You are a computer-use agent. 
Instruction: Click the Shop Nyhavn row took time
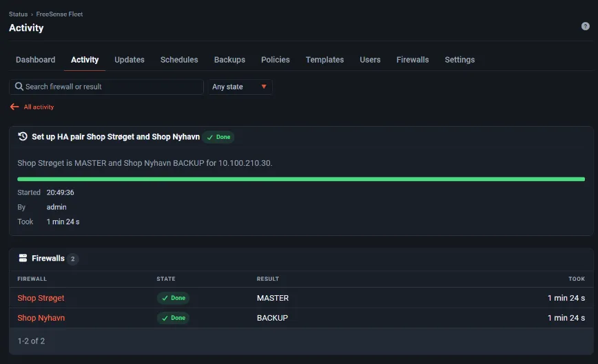coord(566,318)
